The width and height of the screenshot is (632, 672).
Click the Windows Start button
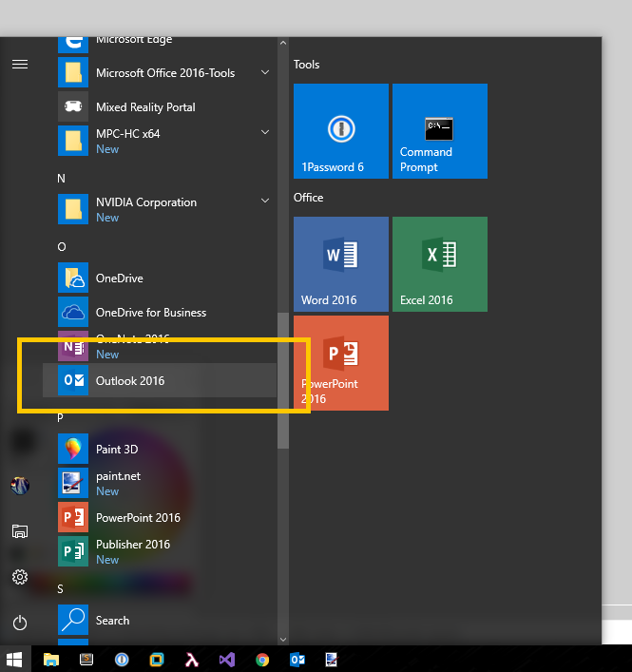14,659
